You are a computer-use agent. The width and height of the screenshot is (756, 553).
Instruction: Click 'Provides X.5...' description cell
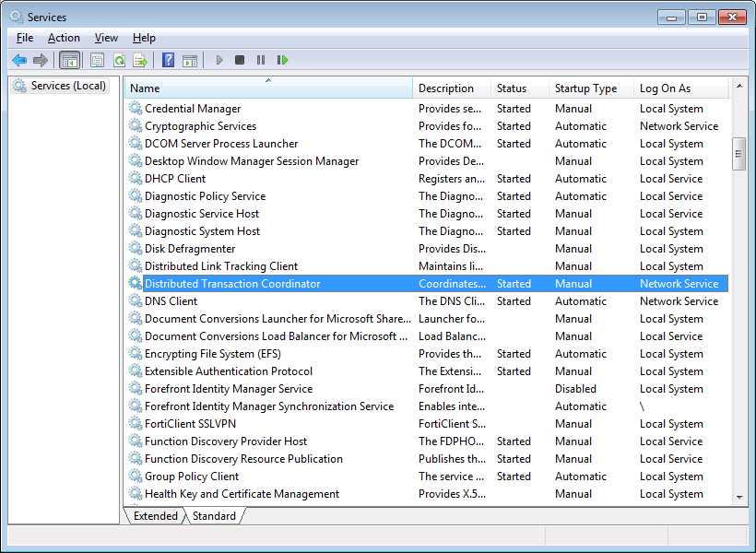click(452, 494)
